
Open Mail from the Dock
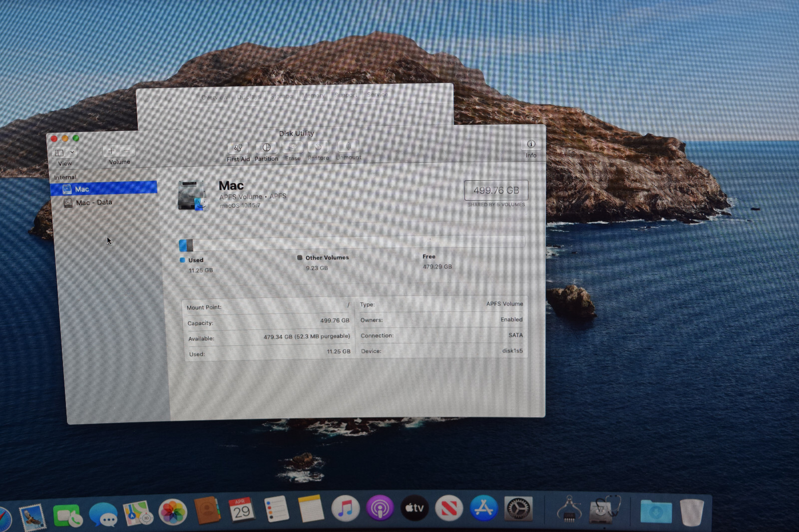coord(33,517)
